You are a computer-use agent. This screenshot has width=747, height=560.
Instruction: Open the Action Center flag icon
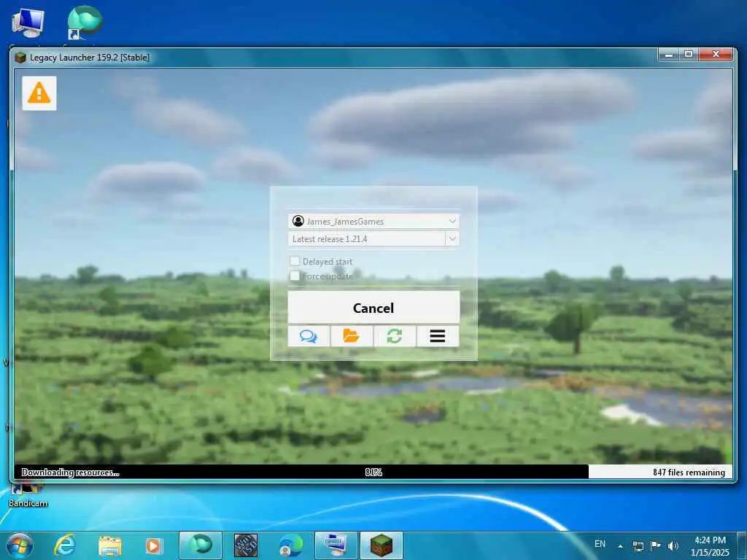[656, 545]
